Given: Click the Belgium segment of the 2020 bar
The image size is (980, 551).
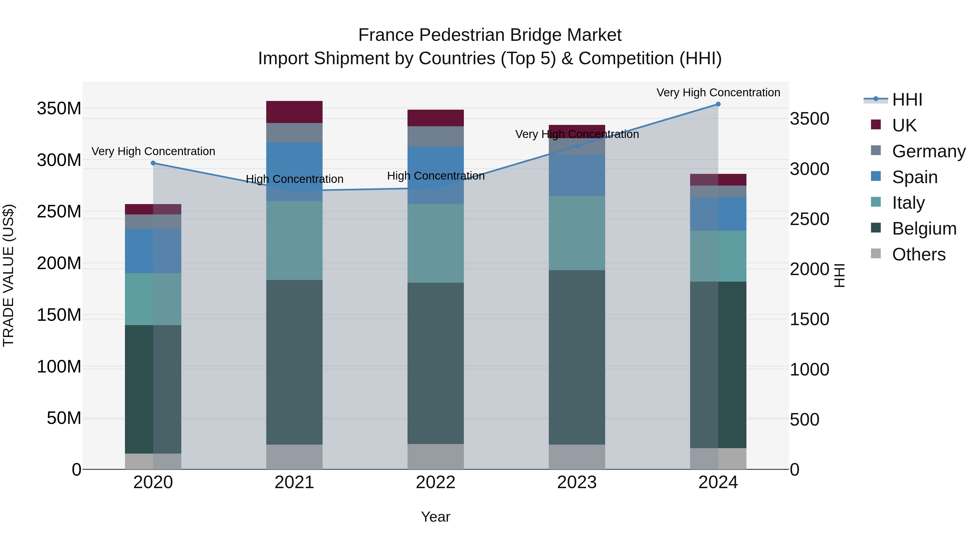Looking at the screenshot, I should (153, 389).
